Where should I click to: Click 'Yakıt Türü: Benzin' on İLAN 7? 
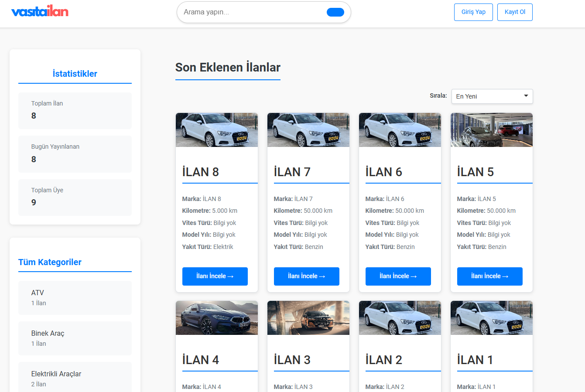coord(298,247)
